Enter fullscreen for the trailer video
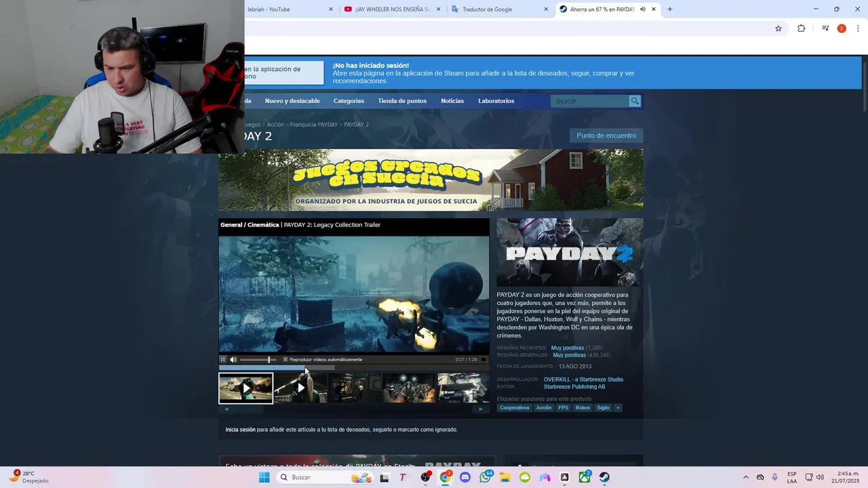 484,359
